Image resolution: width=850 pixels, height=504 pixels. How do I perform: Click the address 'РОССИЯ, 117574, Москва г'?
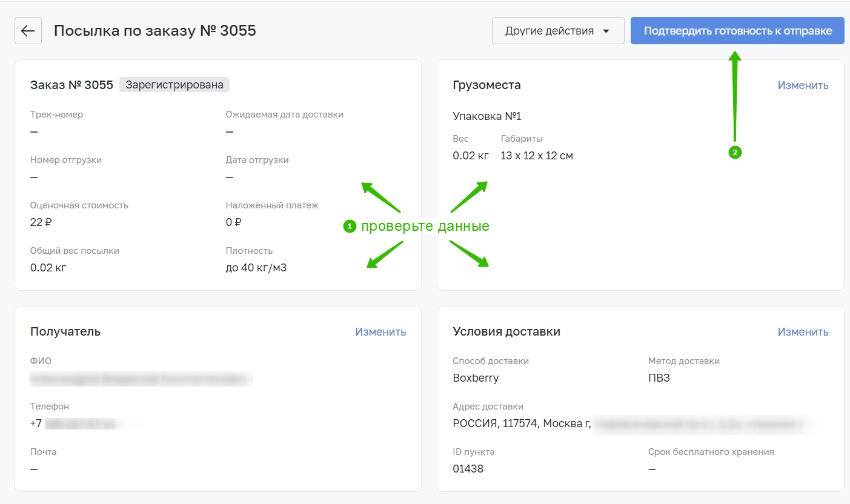pyautogui.click(x=522, y=423)
